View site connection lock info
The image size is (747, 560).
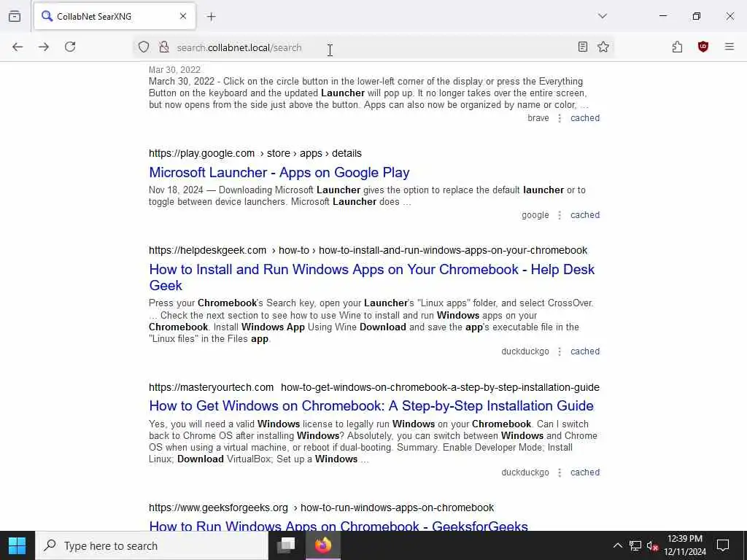164,47
